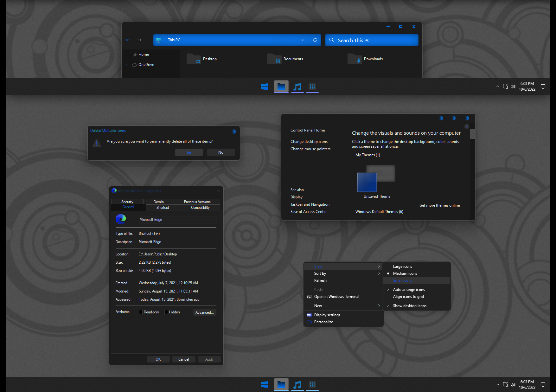
Task: Select OneDrive in the Explorer sidebar
Action: (x=146, y=64)
